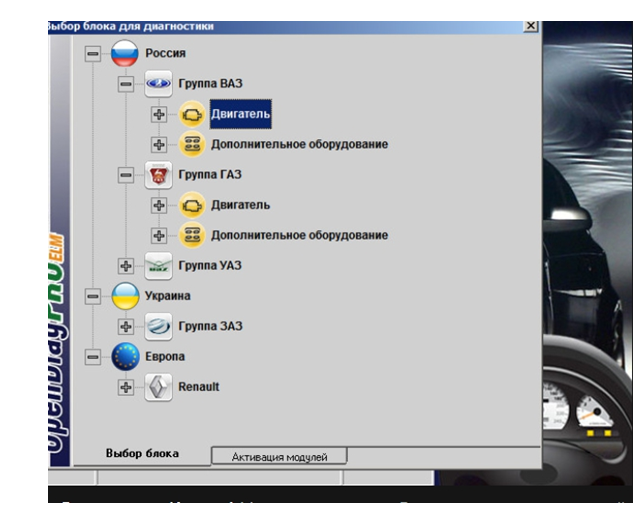The height and width of the screenshot is (511, 644).
Task: Select the Группа ВАЗ label
Action: (x=210, y=84)
